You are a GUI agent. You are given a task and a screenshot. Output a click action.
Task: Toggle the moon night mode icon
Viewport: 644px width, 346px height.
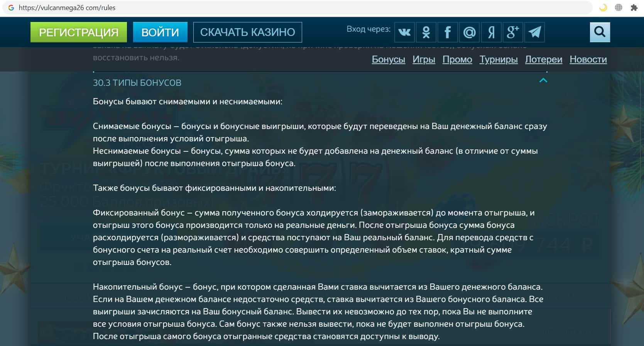click(x=603, y=8)
